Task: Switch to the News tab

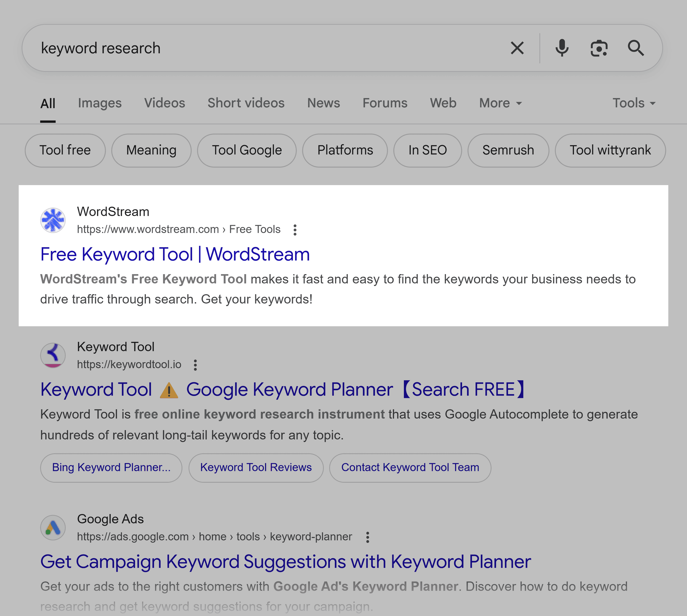Action: 323,103
